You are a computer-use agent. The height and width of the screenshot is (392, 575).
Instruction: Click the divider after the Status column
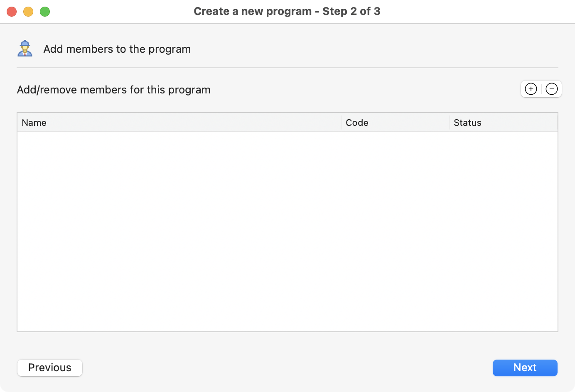pos(557,122)
